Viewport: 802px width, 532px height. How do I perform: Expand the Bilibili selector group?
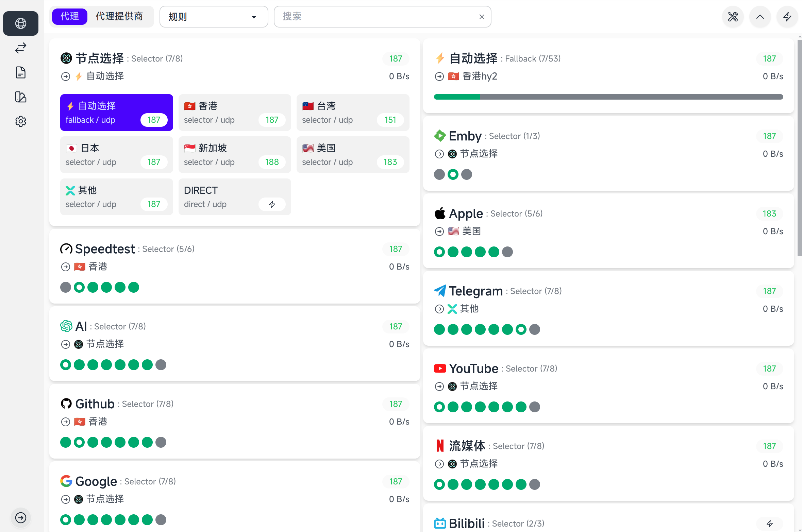tap(608, 518)
